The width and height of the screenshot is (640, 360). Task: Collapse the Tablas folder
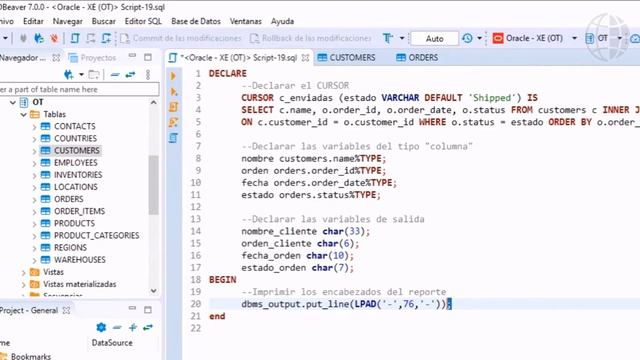coord(23,114)
